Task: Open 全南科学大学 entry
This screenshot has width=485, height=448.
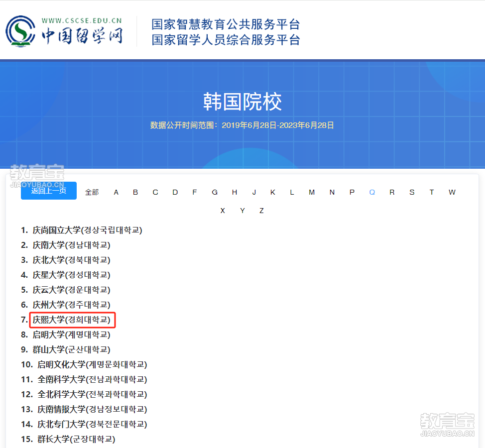Action: [x=92, y=379]
